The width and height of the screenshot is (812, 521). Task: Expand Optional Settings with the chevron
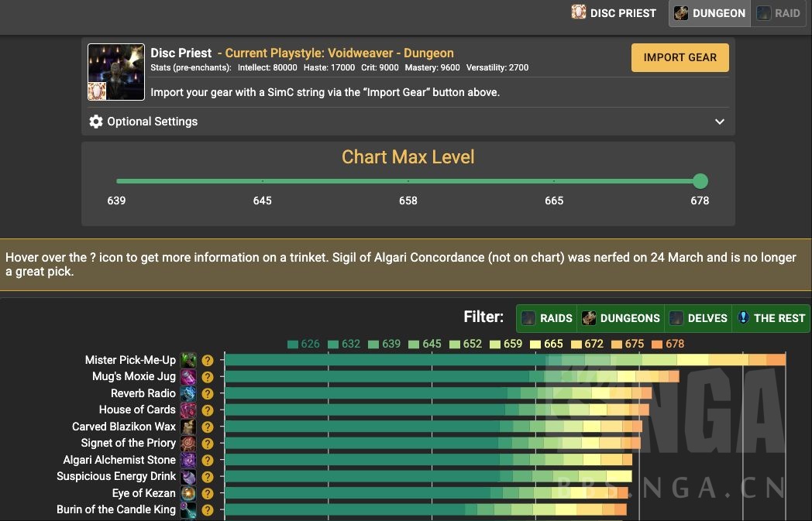coord(720,122)
